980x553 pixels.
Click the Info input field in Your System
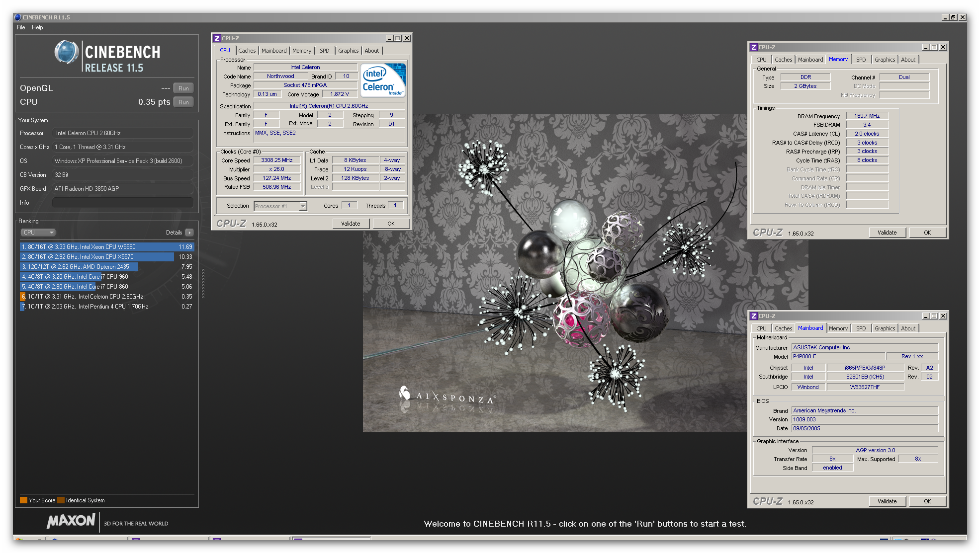123,203
